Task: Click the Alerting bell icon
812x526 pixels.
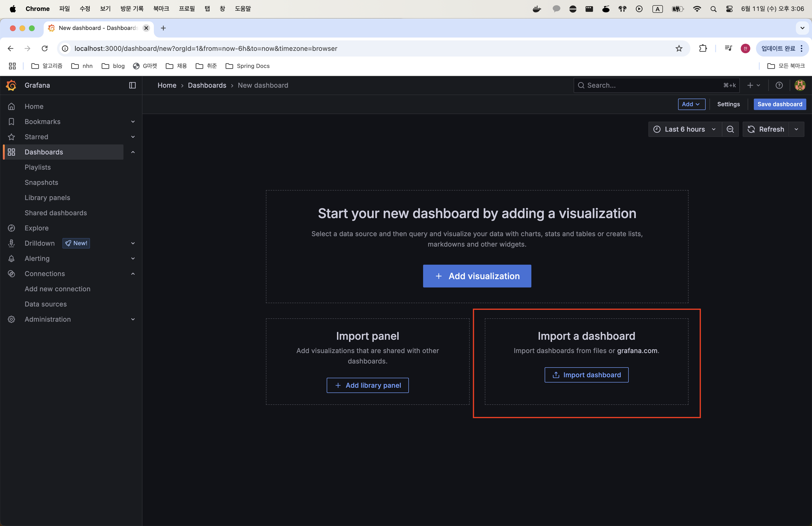Action: coord(12,258)
